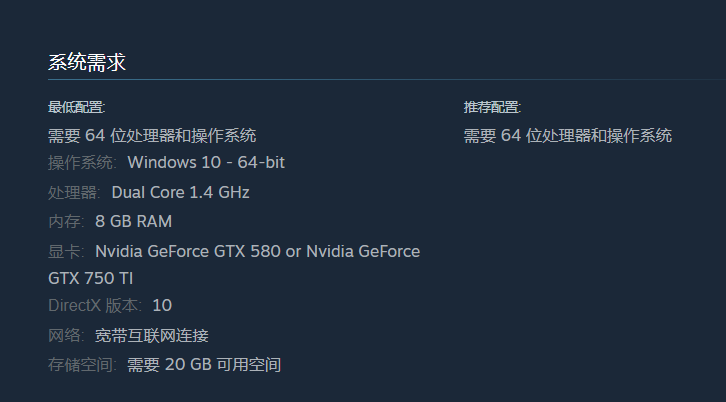Click the 系统需求 section heading
The width and height of the screenshot is (726, 402).
tap(87, 62)
